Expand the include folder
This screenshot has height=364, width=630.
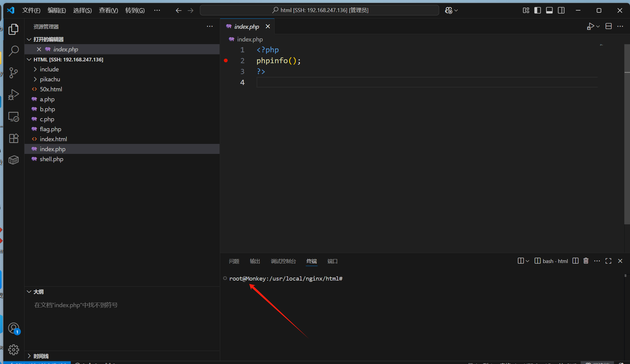pyautogui.click(x=49, y=69)
